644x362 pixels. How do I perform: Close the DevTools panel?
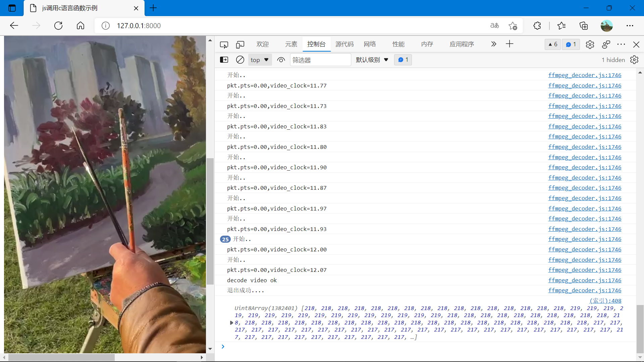pyautogui.click(x=636, y=45)
